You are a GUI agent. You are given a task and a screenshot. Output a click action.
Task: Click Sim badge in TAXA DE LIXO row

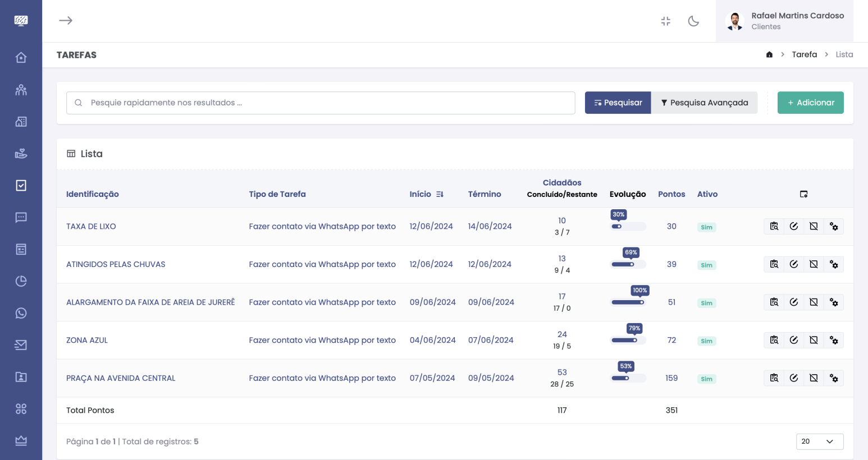click(706, 227)
